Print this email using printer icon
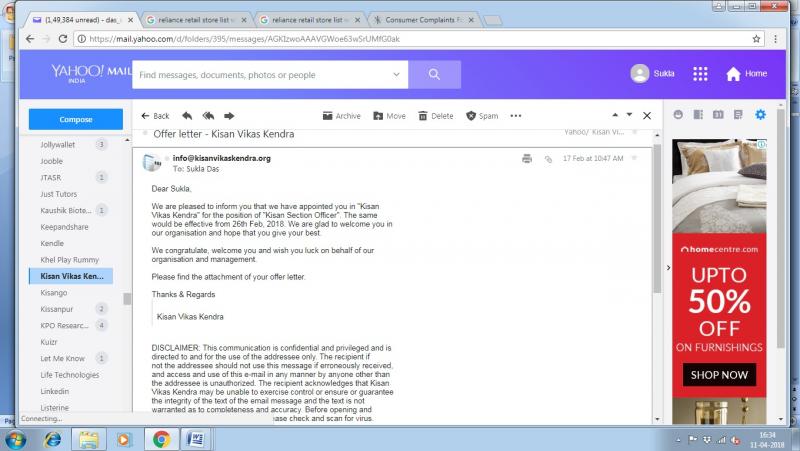Image resolution: width=800 pixels, height=451 pixels. click(x=527, y=158)
